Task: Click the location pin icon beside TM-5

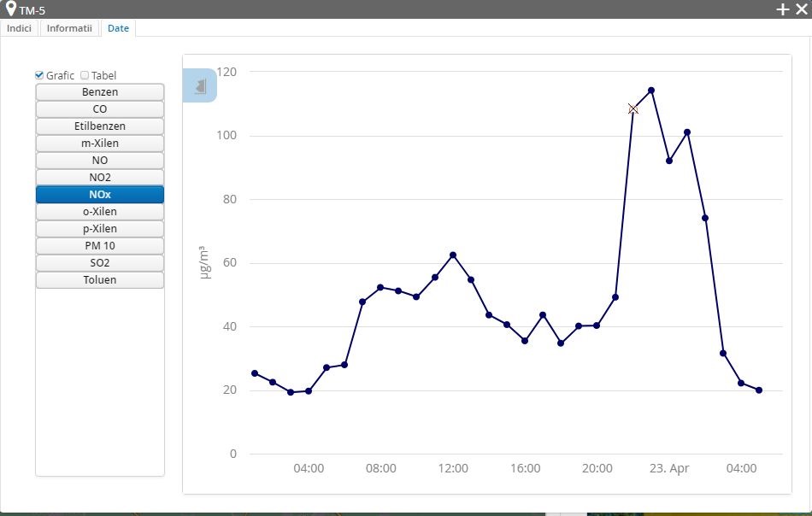Action: click(x=10, y=9)
